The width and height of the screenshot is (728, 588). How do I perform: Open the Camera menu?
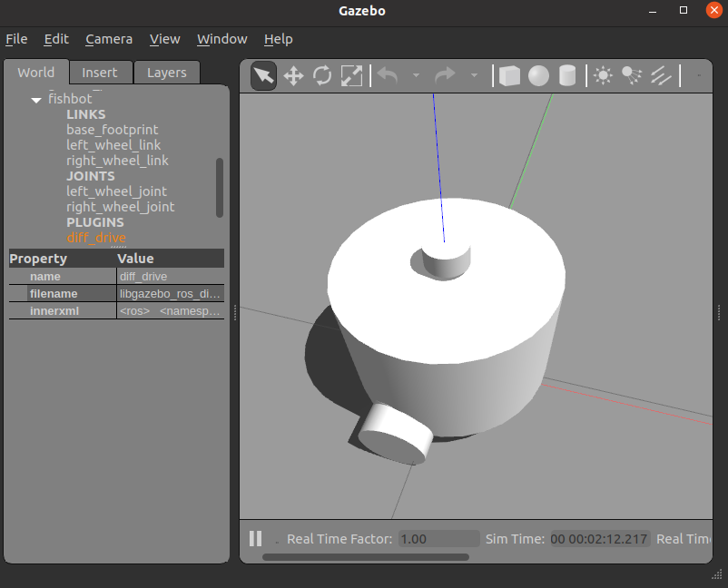pyautogui.click(x=109, y=39)
